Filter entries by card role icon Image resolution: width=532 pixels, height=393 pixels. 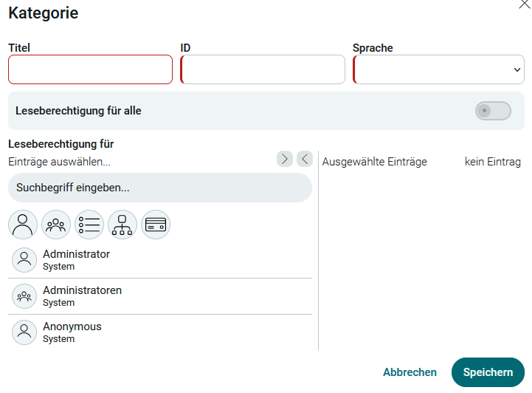[x=156, y=225]
